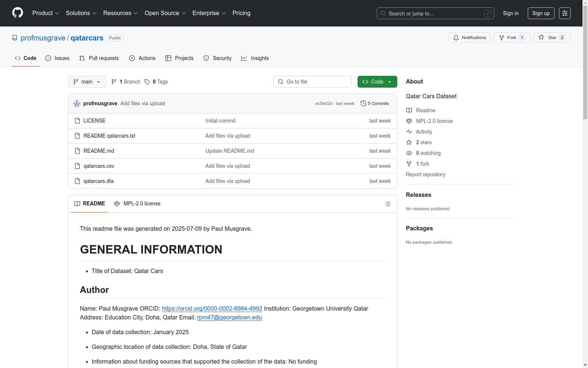Click the Report repository link

pos(426,174)
